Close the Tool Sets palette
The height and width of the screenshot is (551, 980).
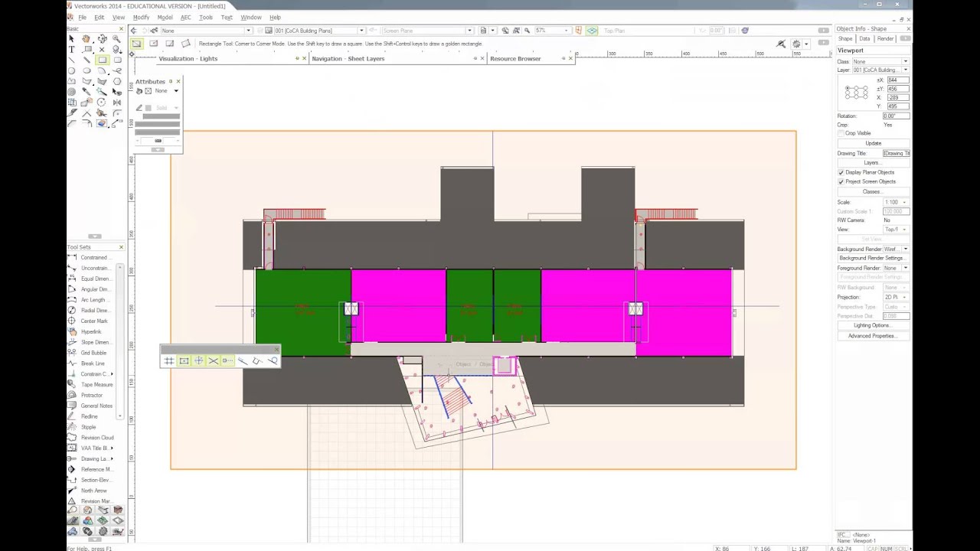[x=121, y=247]
